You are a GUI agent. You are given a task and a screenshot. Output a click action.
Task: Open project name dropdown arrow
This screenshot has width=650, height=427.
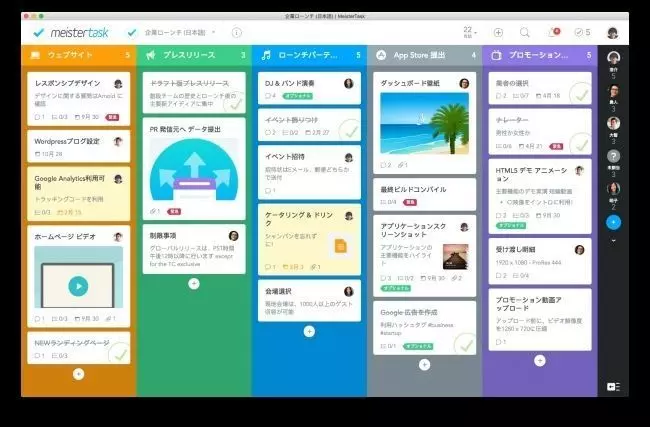(214, 32)
